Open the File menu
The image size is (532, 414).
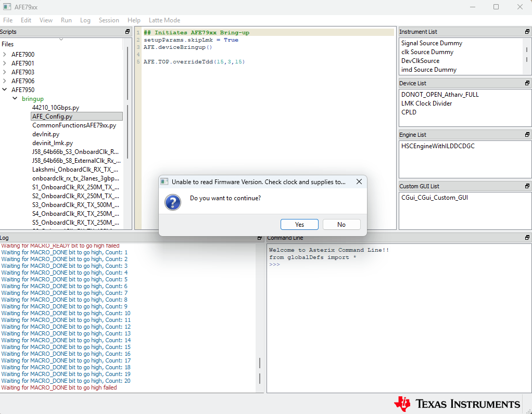click(x=8, y=20)
